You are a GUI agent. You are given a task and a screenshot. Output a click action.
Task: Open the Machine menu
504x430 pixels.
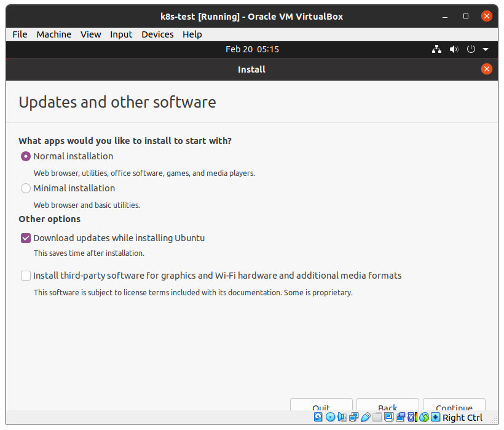tap(54, 34)
